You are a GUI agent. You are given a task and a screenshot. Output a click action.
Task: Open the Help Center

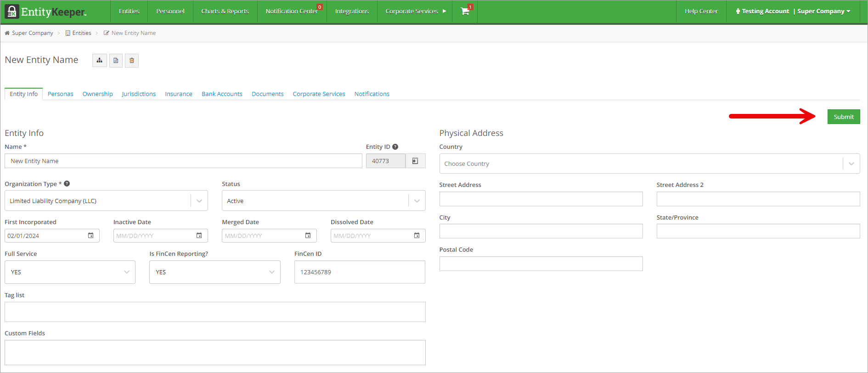701,11
